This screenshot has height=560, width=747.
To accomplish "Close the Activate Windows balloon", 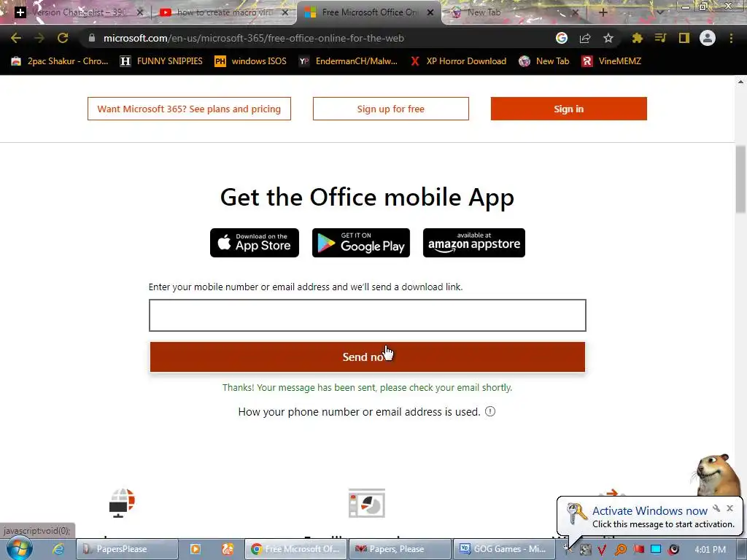I will (729, 508).
